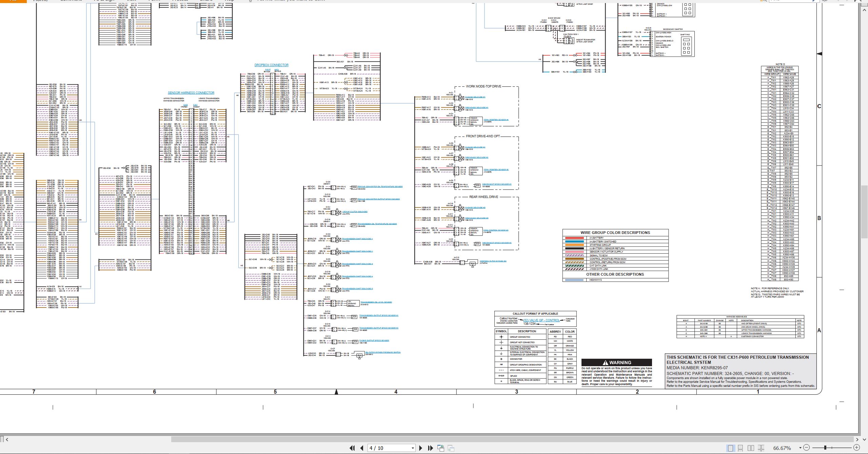
Task: Click the WIRE GROUP COLOR DESCRIPTIONS heading
Action: (615, 233)
